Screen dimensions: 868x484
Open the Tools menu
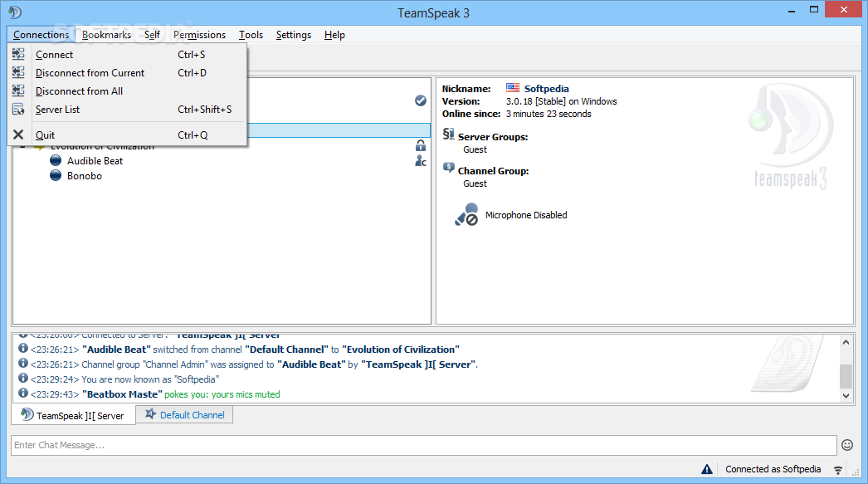[x=251, y=35]
